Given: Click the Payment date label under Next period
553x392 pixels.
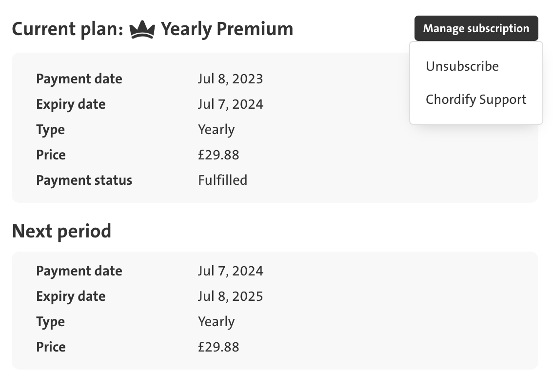Looking at the screenshot, I should click(79, 272).
